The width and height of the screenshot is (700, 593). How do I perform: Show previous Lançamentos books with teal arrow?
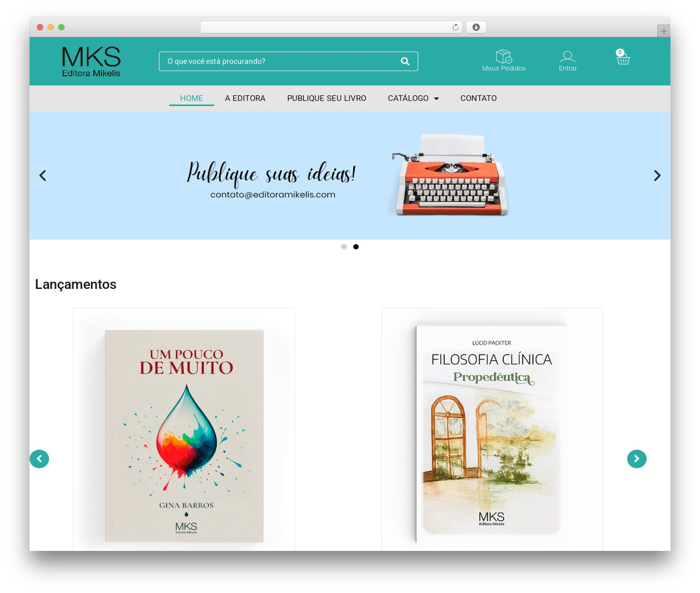pyautogui.click(x=39, y=458)
